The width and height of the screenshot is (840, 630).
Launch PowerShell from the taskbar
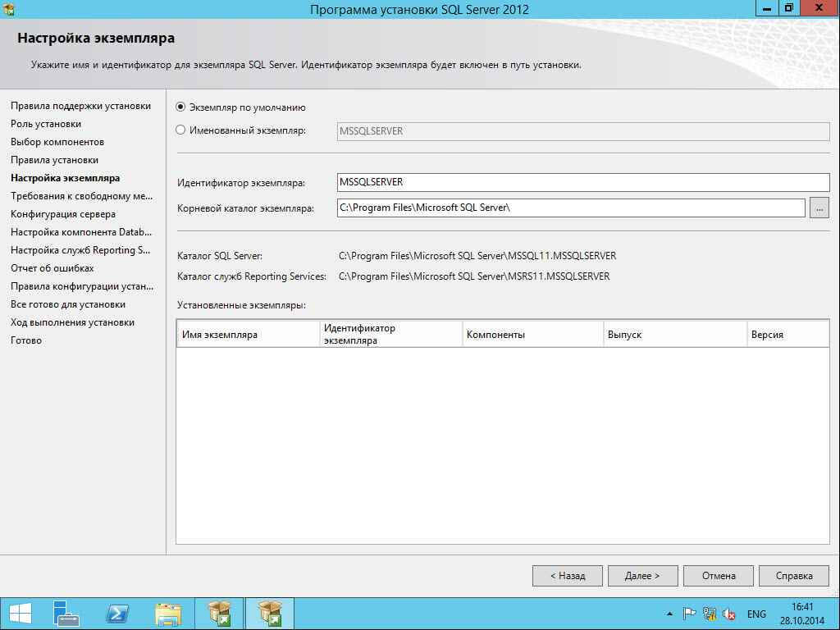117,614
